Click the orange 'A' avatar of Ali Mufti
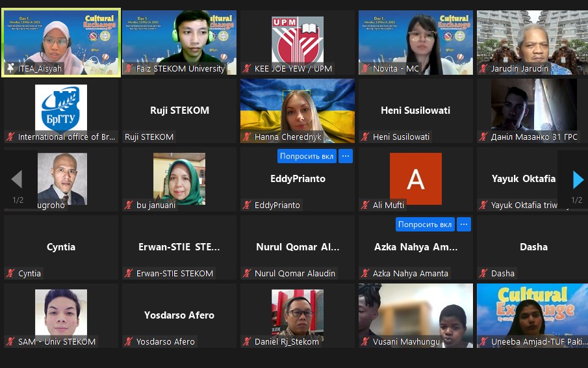The width and height of the screenshot is (588, 368). tap(416, 179)
